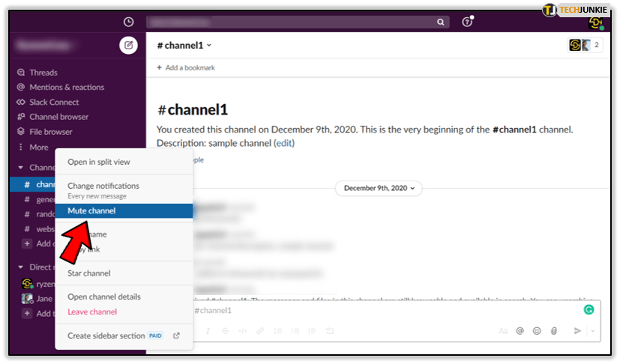Open the channel members avatars button
This screenshot has height=364, width=620.
tap(586, 45)
